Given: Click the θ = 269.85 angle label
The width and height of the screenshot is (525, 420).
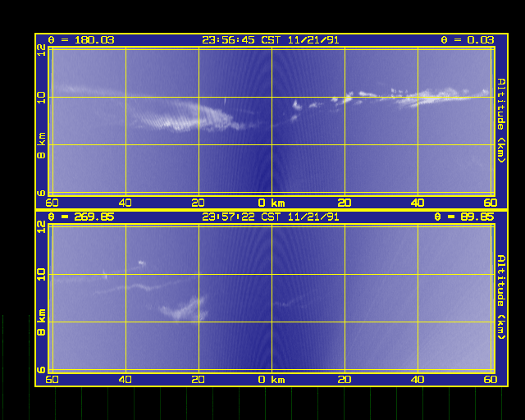Looking at the screenshot, I should 81,217.
